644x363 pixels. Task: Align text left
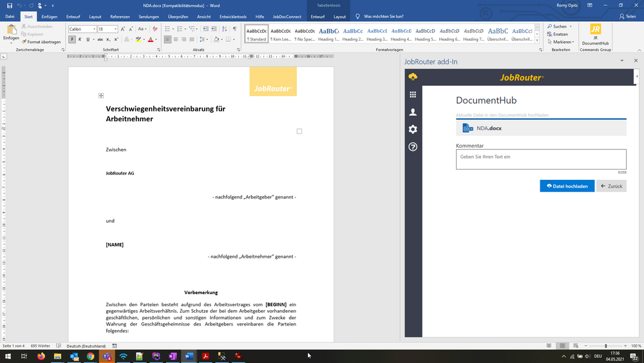[167, 39]
